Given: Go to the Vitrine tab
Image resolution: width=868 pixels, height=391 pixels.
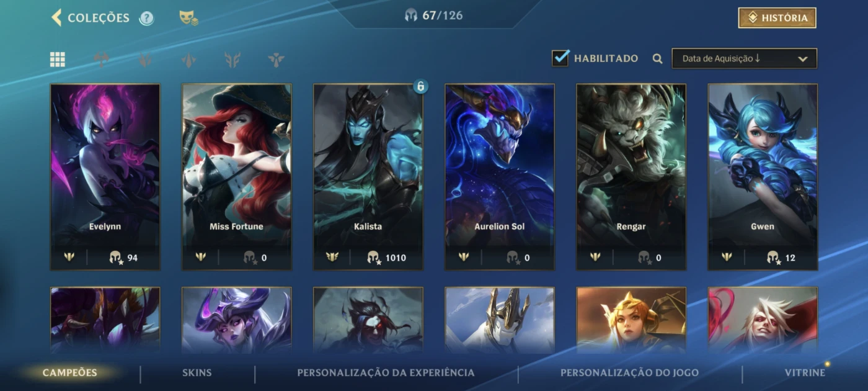Looking at the screenshot, I should pyautogui.click(x=805, y=373).
